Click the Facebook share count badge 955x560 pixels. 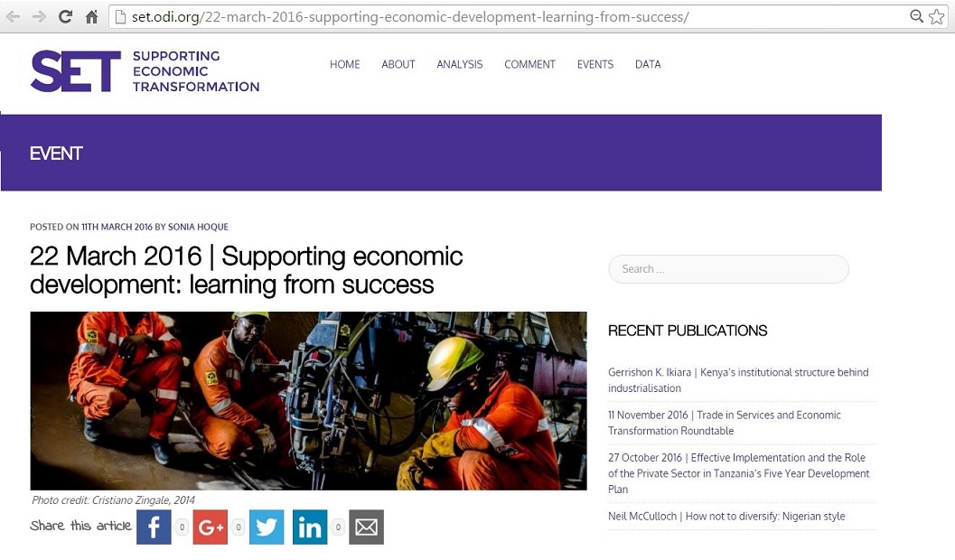pyautogui.click(x=182, y=527)
